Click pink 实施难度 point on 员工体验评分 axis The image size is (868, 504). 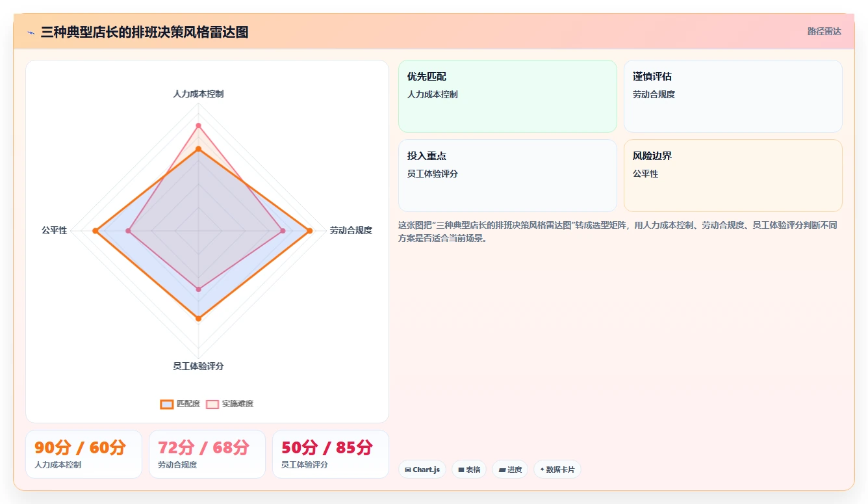199,289
